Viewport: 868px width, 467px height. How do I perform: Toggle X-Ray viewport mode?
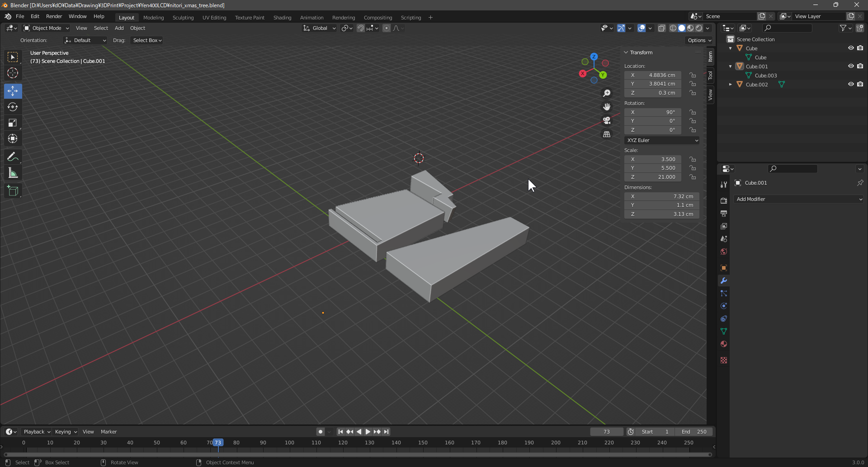pyautogui.click(x=661, y=28)
